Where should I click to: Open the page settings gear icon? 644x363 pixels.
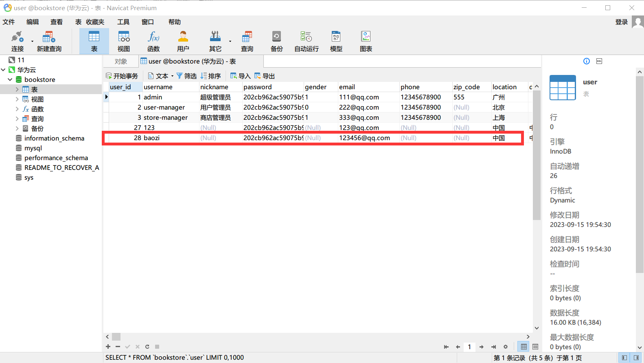506,347
